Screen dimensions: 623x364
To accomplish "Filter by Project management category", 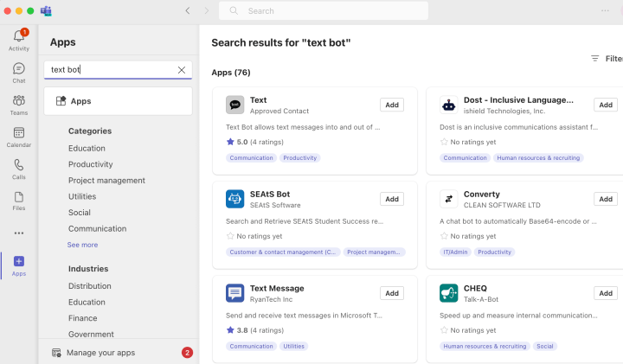I will 106,181.
